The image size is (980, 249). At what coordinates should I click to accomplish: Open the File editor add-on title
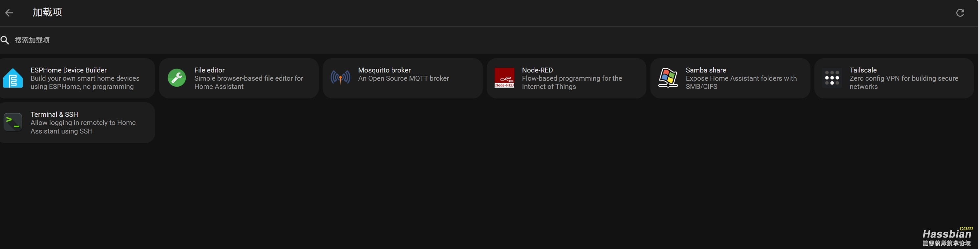pyautogui.click(x=209, y=70)
